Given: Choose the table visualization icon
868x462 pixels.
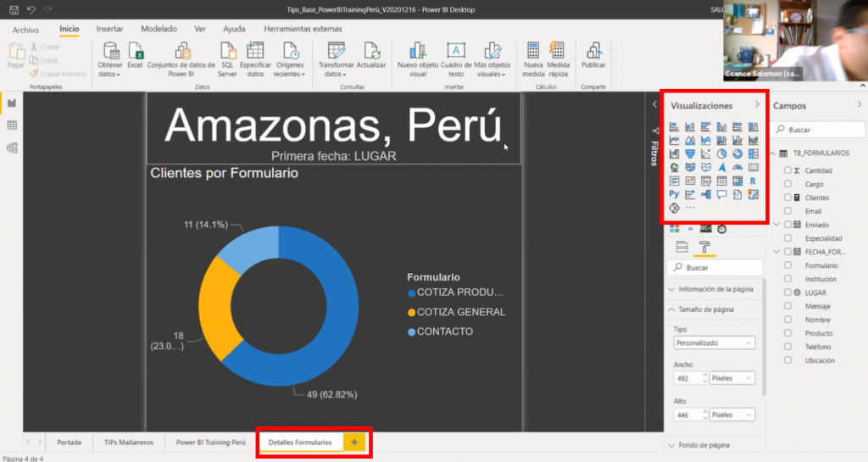Looking at the screenshot, I should pyautogui.click(x=722, y=181).
